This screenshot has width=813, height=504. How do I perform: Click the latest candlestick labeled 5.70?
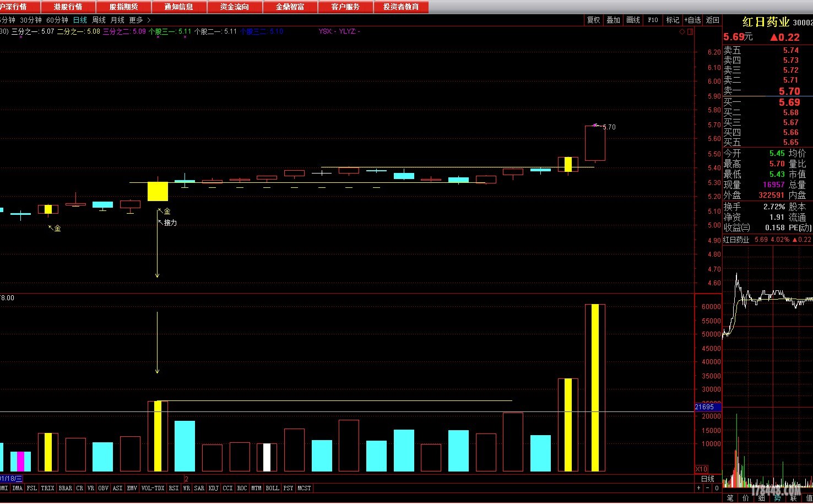coord(595,143)
